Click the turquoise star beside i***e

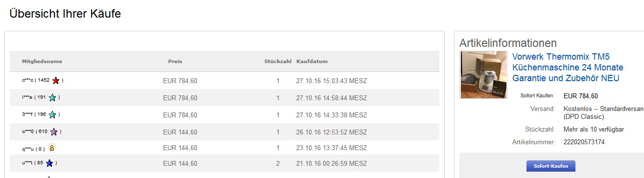[x=52, y=98]
